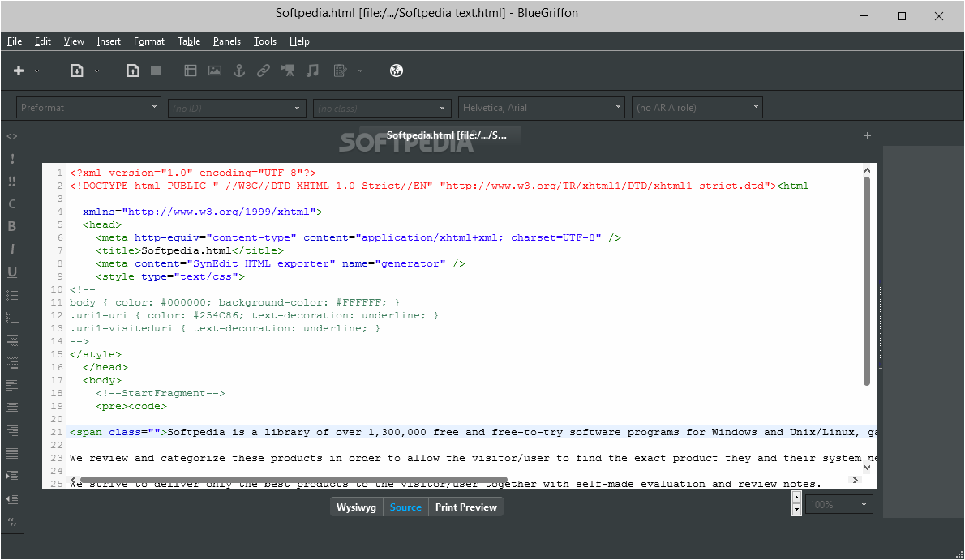Open the Helvetica, Arial font dropdown
Screen dimensions: 965x560
pos(542,108)
